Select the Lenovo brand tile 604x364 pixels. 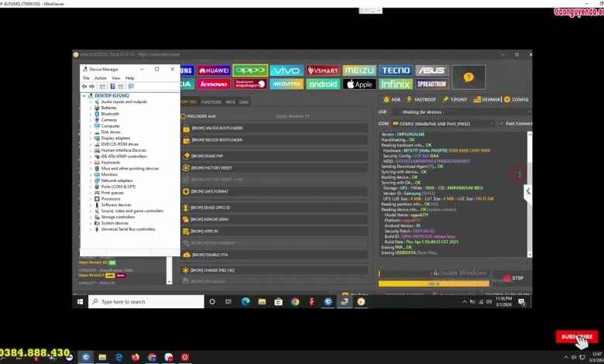(214, 84)
